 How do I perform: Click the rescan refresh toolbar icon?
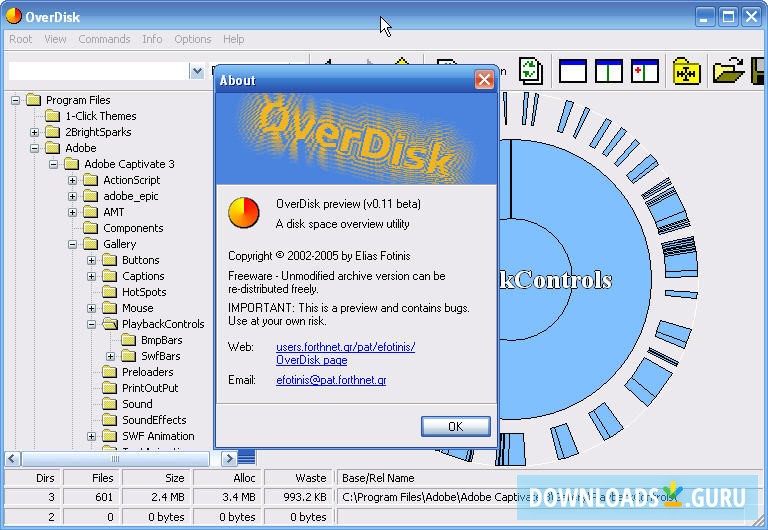(x=530, y=71)
